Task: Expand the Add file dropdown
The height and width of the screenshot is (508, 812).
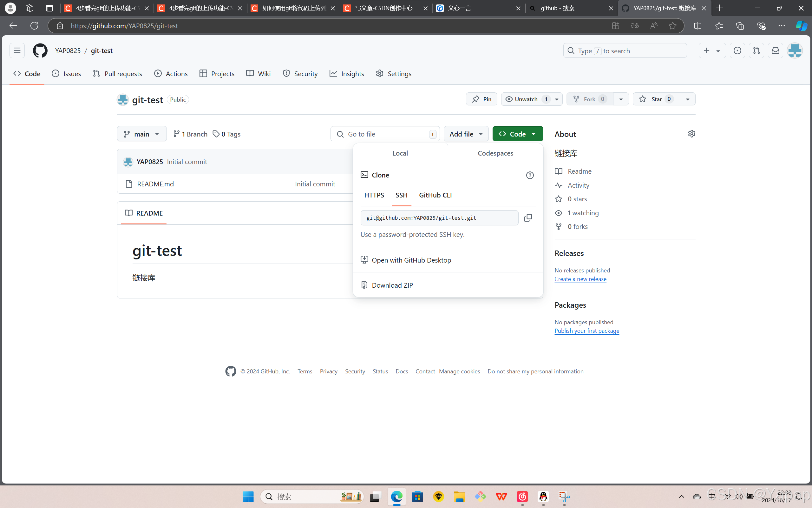Action: pos(466,134)
